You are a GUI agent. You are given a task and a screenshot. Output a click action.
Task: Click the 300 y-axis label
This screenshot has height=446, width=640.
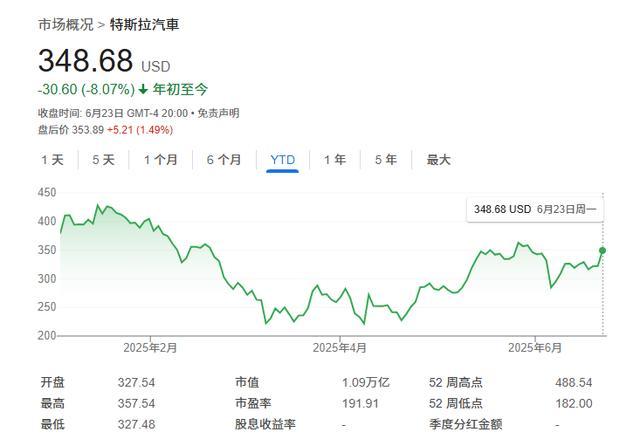click(47, 279)
